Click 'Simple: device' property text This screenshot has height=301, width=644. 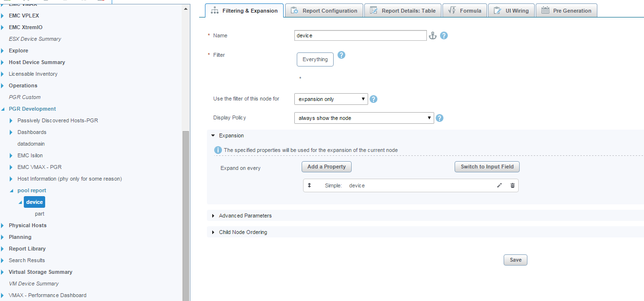coord(345,185)
